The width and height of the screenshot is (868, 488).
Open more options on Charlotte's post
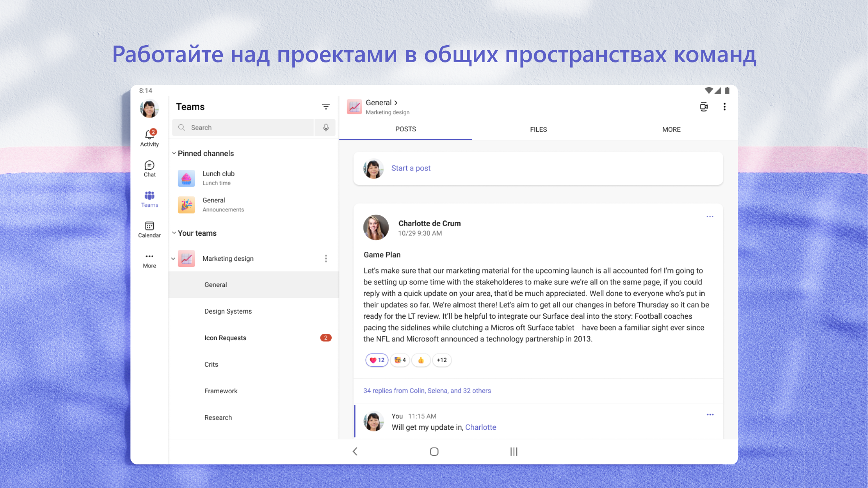(x=710, y=216)
